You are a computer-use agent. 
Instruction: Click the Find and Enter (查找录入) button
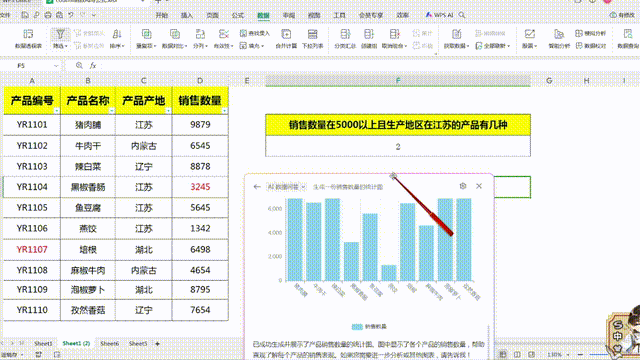[255, 33]
